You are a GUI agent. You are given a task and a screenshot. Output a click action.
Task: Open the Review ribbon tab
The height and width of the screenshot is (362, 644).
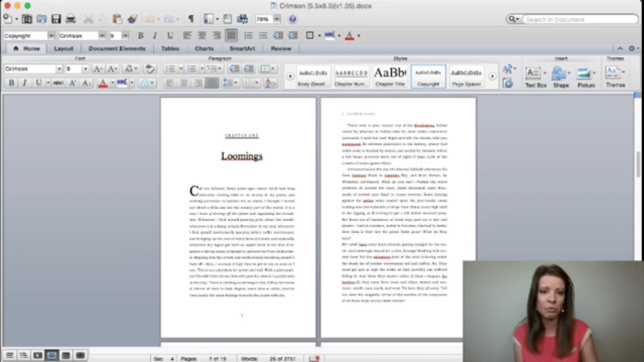(x=281, y=48)
